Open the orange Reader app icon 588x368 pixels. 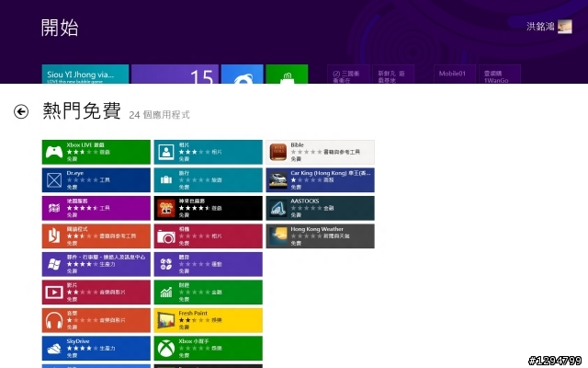point(54,236)
